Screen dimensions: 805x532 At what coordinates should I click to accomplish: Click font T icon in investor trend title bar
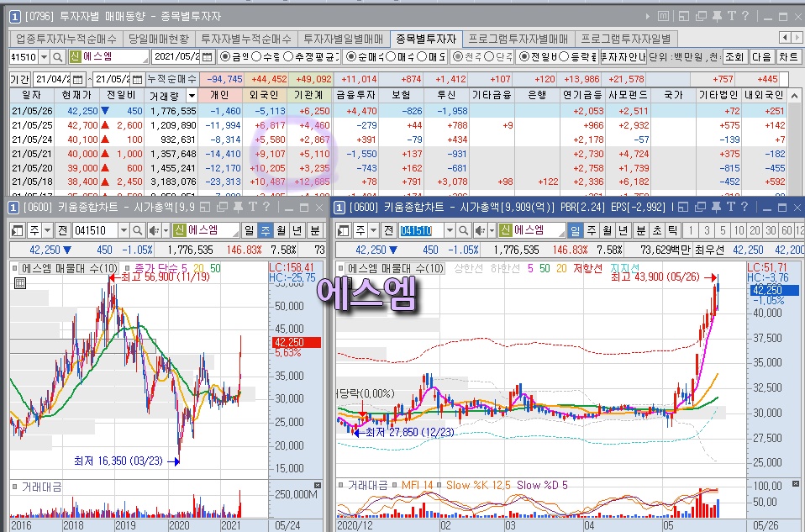(x=732, y=17)
